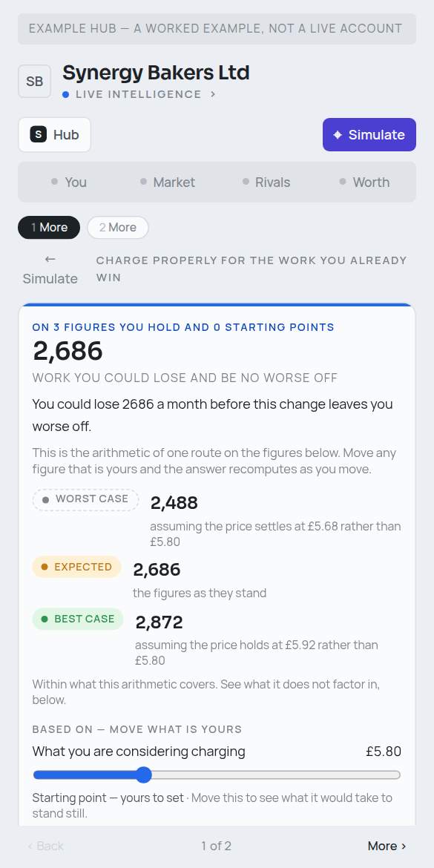Select the Expected scenario chip
This screenshot has height=868, width=434.
point(77,567)
